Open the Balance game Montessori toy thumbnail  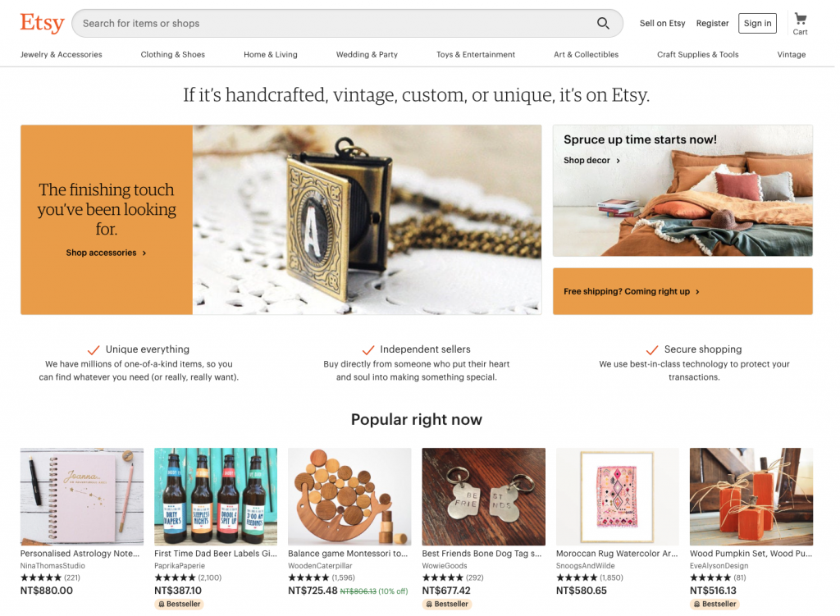point(349,496)
